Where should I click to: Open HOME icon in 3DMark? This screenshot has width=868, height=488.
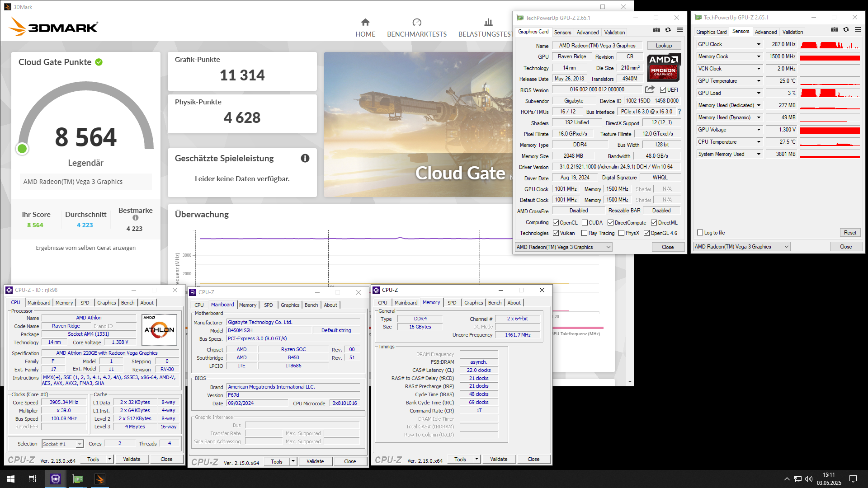click(365, 22)
